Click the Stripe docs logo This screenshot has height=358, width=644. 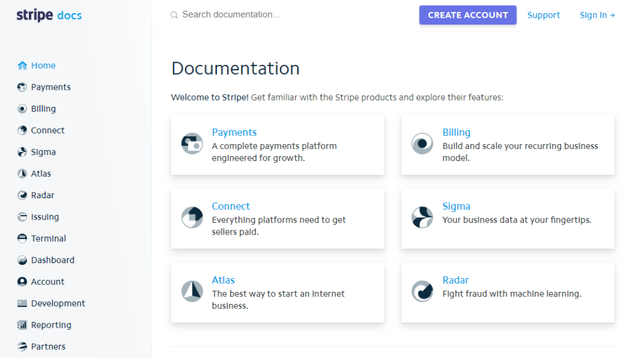(x=49, y=15)
